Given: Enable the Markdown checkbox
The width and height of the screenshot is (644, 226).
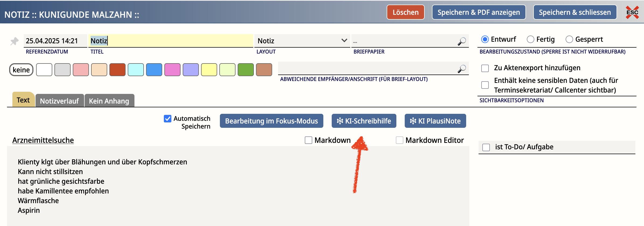Looking at the screenshot, I should point(309,140).
